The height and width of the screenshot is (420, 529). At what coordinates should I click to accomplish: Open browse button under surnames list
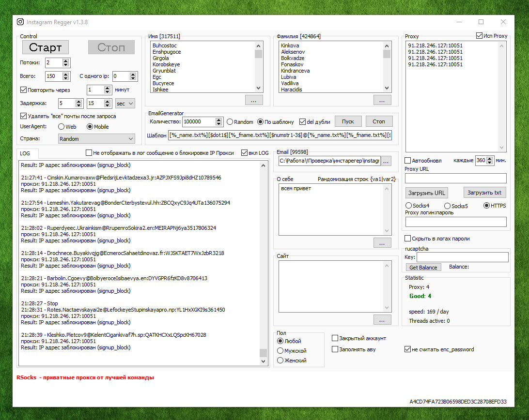pyautogui.click(x=382, y=100)
